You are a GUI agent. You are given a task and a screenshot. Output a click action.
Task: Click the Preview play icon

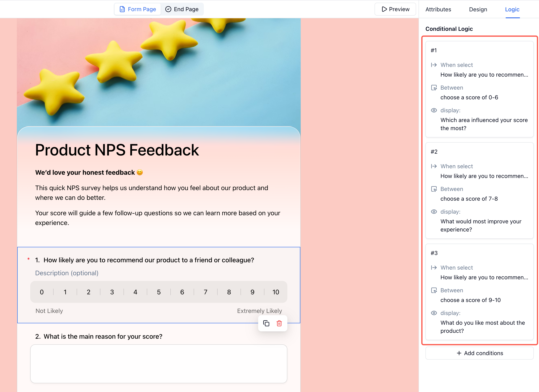384,9
